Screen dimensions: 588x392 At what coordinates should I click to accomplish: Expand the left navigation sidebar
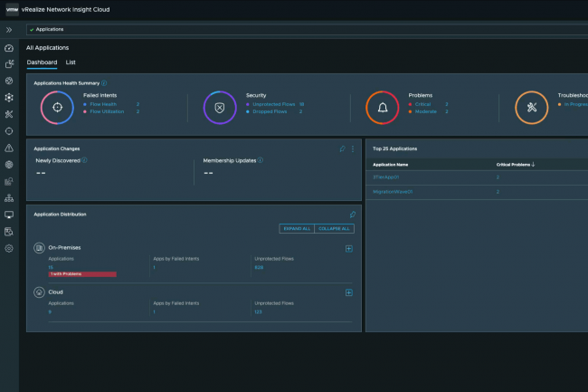[x=9, y=30]
